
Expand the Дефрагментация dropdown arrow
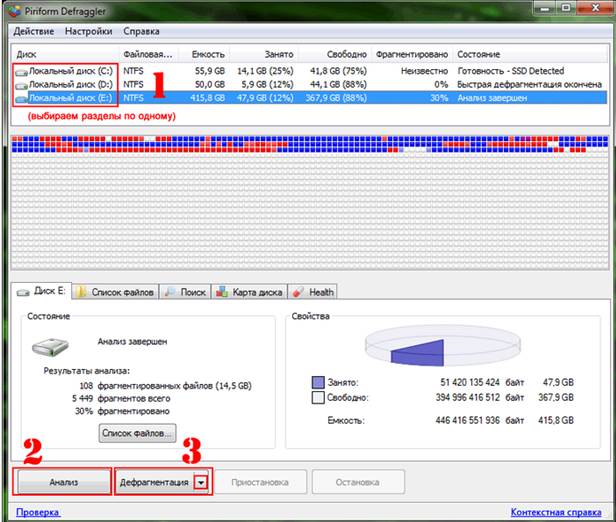pyautogui.click(x=201, y=482)
